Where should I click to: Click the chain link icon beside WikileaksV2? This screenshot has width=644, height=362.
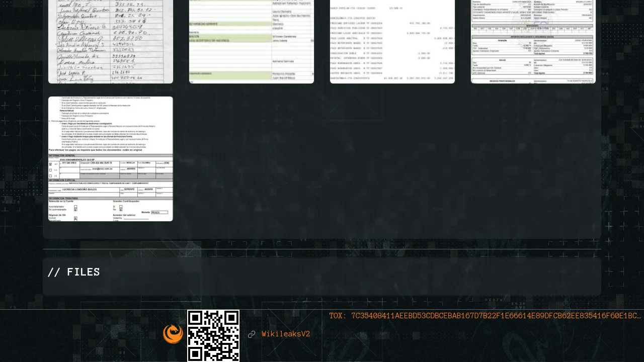point(252,334)
